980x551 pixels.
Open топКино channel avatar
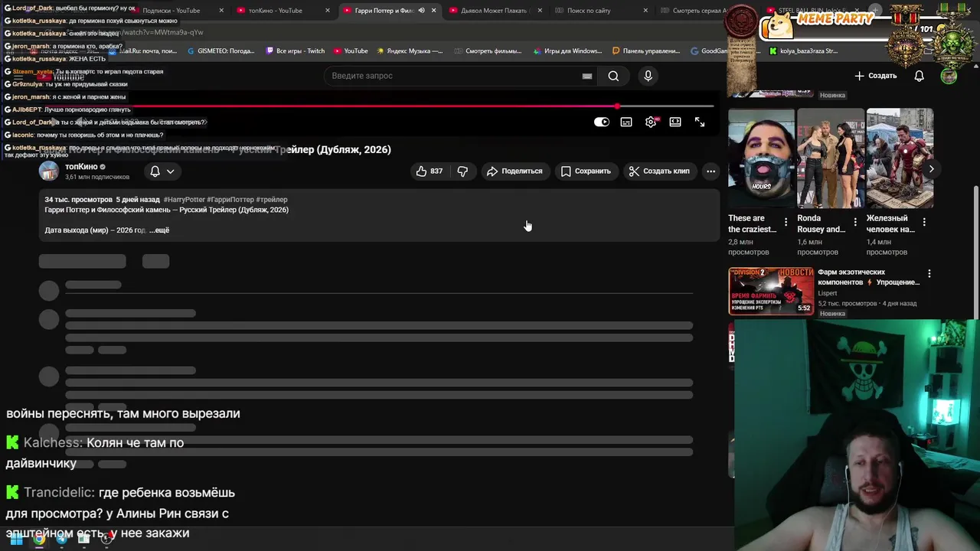49,171
